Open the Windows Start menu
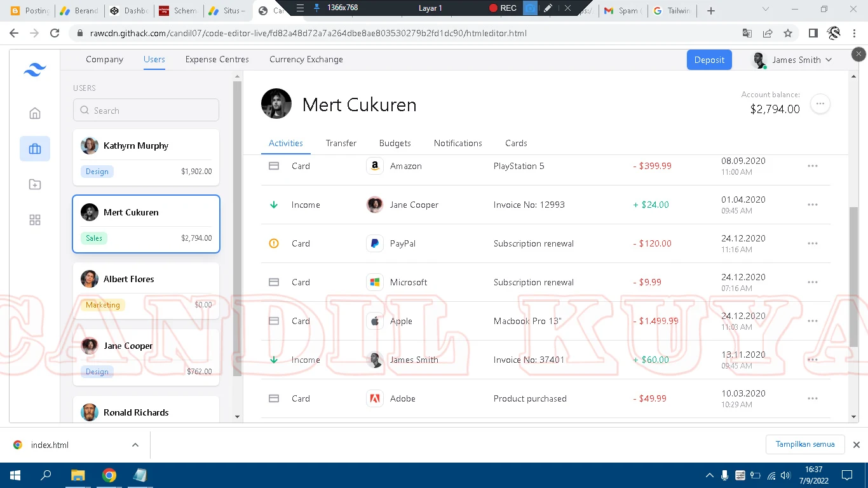This screenshot has height=488, width=868. pos(15,475)
